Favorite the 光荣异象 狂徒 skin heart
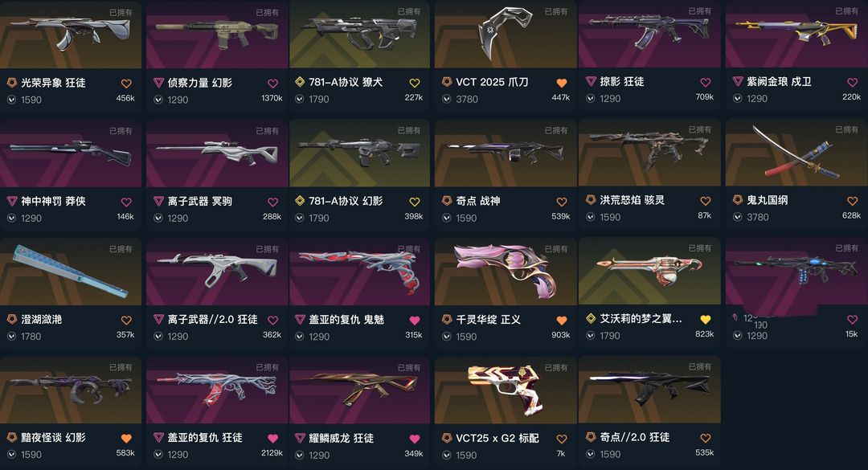The width and height of the screenshot is (868, 470). coord(126,84)
